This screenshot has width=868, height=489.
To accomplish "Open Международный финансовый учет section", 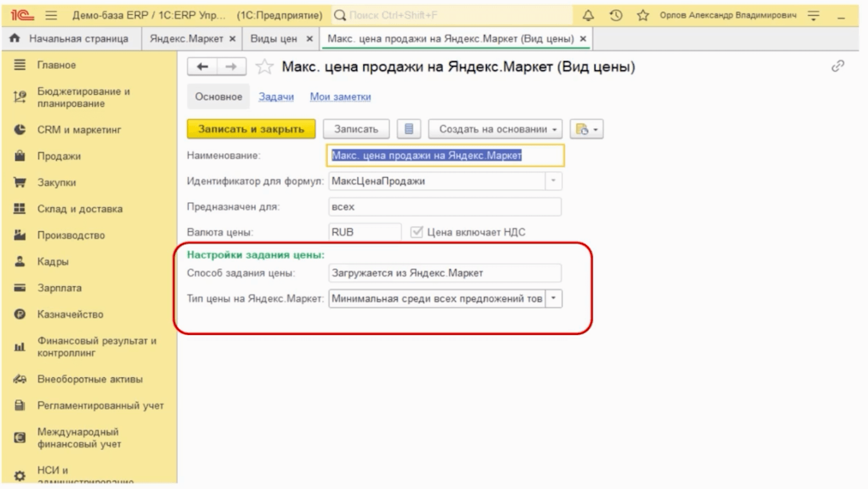I will coord(89,438).
